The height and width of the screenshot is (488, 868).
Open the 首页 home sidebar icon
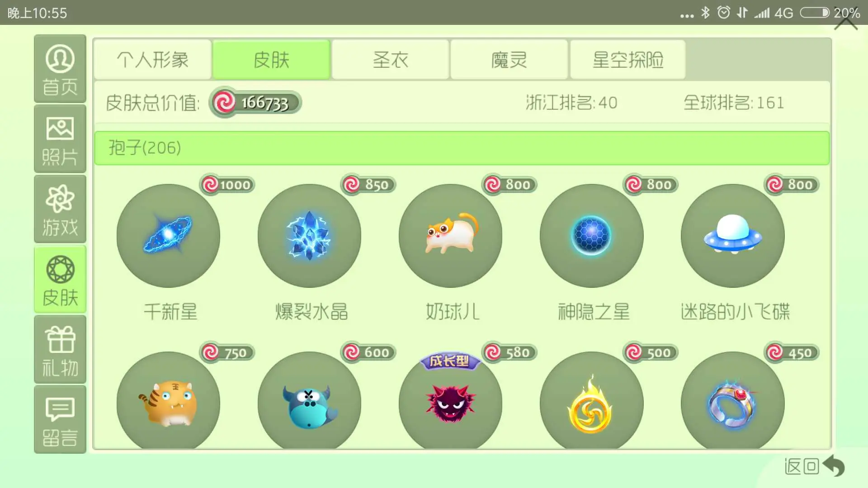tap(60, 69)
